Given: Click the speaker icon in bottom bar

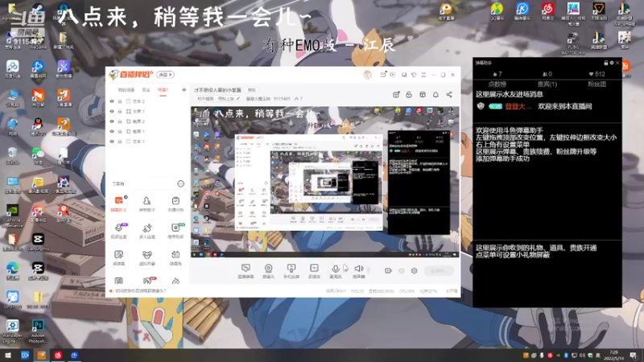Looking at the screenshot, I should point(358,269).
